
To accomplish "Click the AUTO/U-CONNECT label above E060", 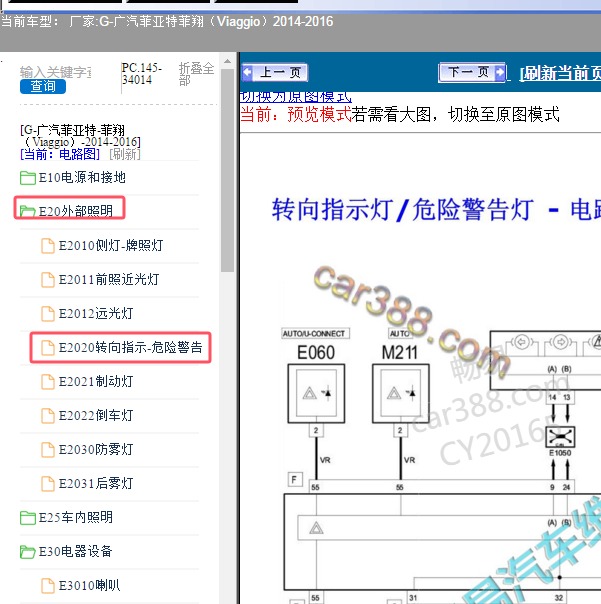I will point(314,334).
